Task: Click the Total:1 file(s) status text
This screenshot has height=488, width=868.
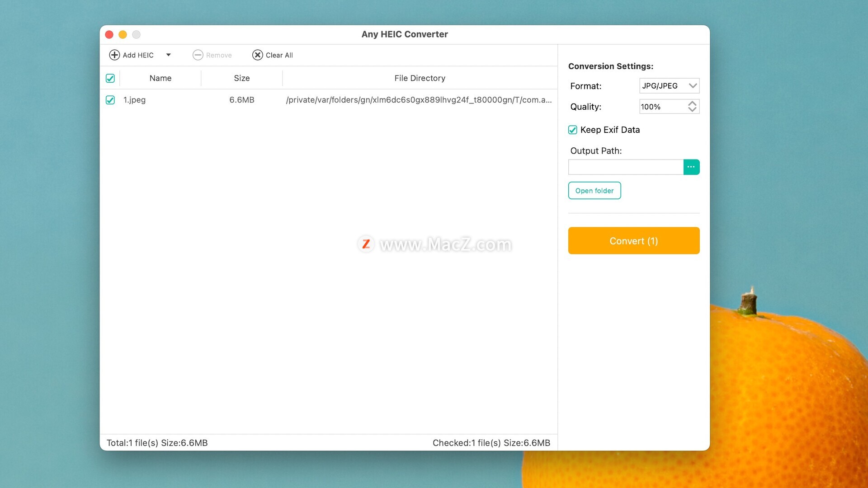Action: point(157,443)
